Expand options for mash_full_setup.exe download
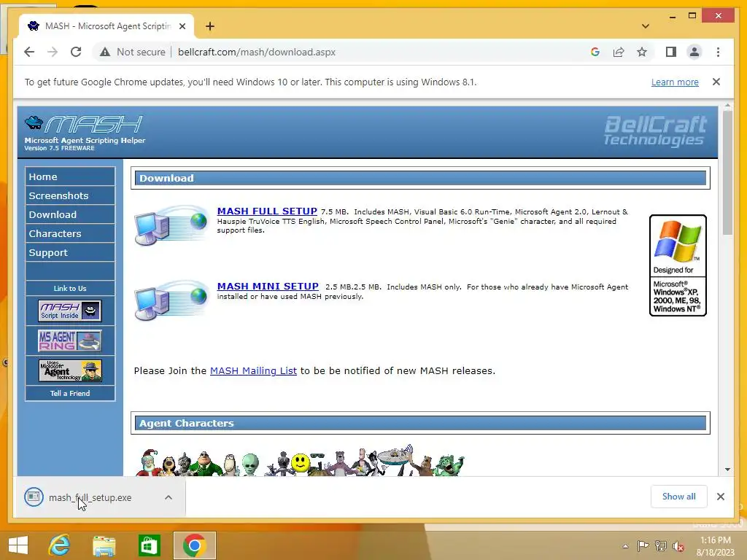 click(169, 497)
